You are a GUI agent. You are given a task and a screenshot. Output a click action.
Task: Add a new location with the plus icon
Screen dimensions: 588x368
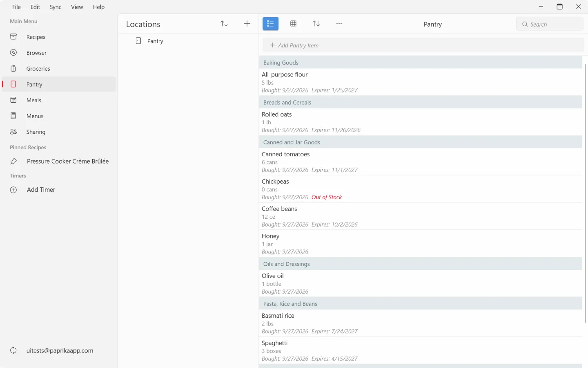[247, 24]
